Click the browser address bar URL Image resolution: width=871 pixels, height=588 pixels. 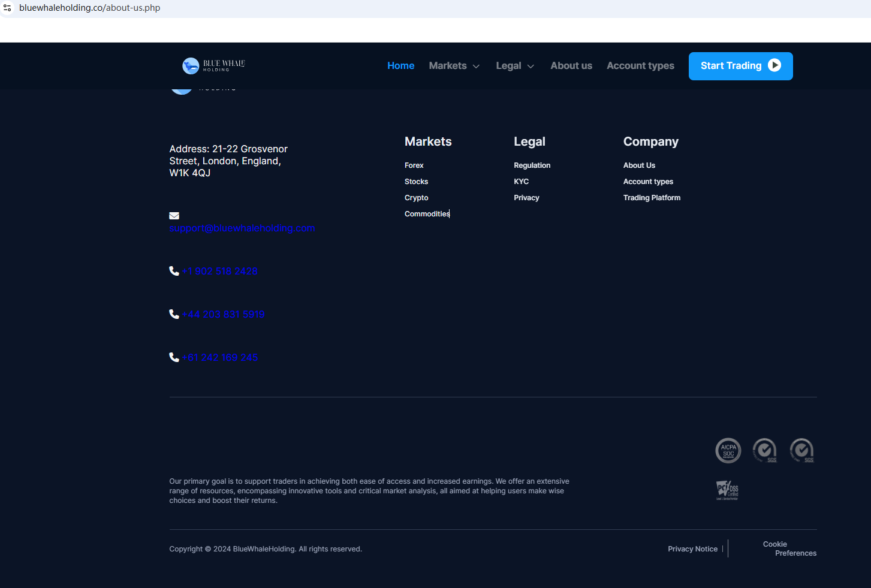pos(90,8)
